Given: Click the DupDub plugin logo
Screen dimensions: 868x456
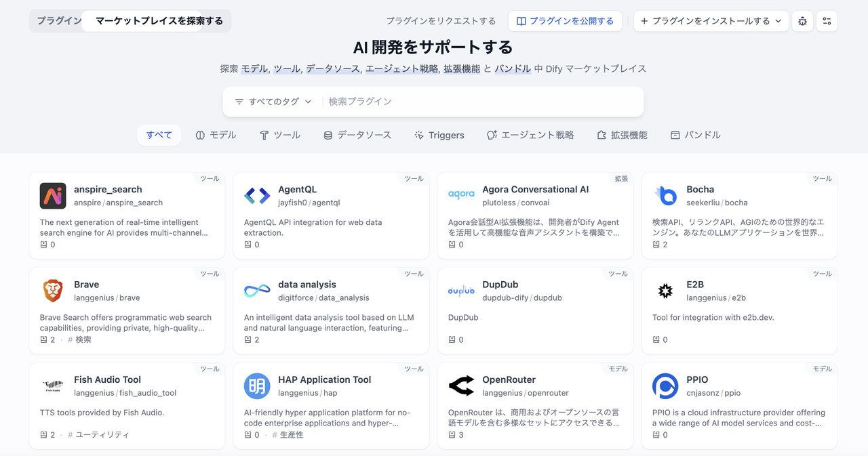Looking at the screenshot, I should (461, 291).
